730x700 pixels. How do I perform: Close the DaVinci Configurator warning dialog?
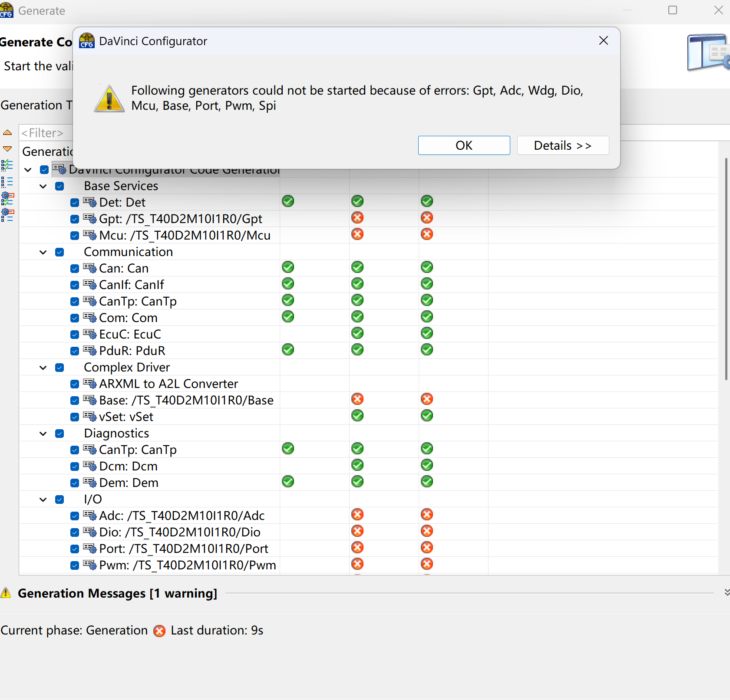tap(603, 41)
